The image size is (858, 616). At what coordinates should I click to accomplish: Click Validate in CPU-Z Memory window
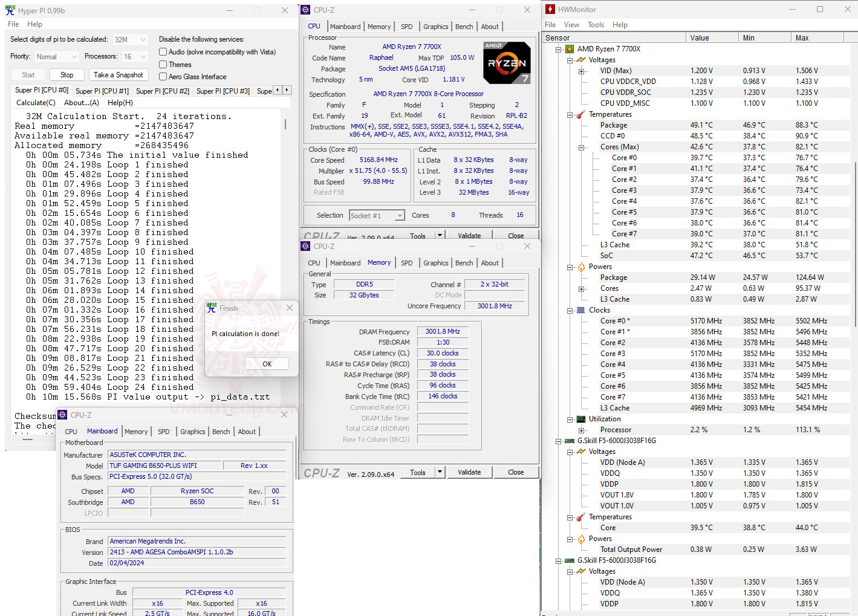pyautogui.click(x=469, y=472)
